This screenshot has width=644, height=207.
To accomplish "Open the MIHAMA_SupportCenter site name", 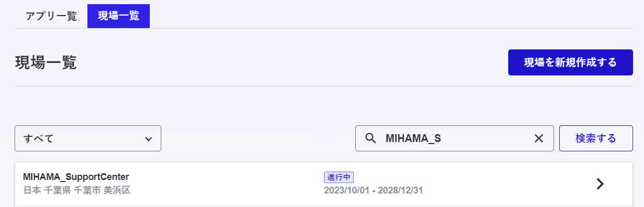I will (x=76, y=176).
